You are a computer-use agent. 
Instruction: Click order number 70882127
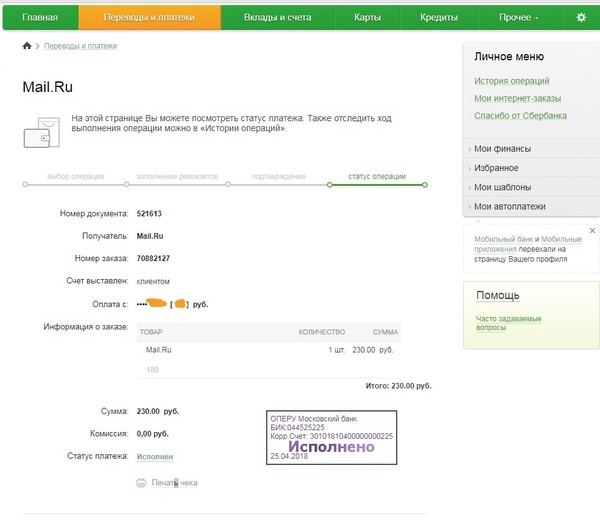(x=153, y=258)
